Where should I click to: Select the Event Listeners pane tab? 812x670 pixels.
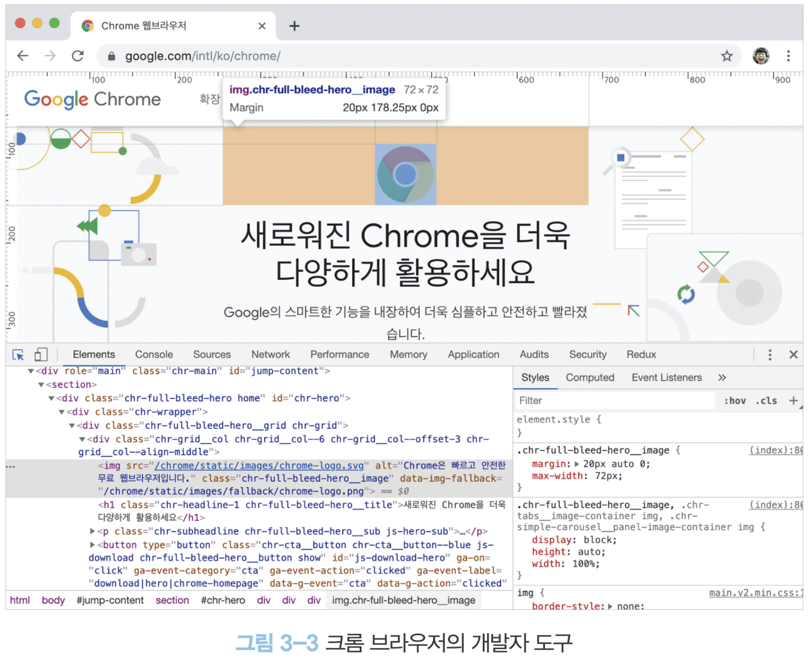click(x=667, y=378)
